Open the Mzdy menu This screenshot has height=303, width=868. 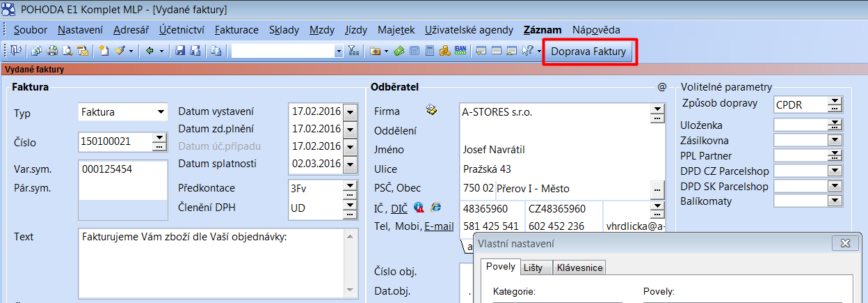322,30
